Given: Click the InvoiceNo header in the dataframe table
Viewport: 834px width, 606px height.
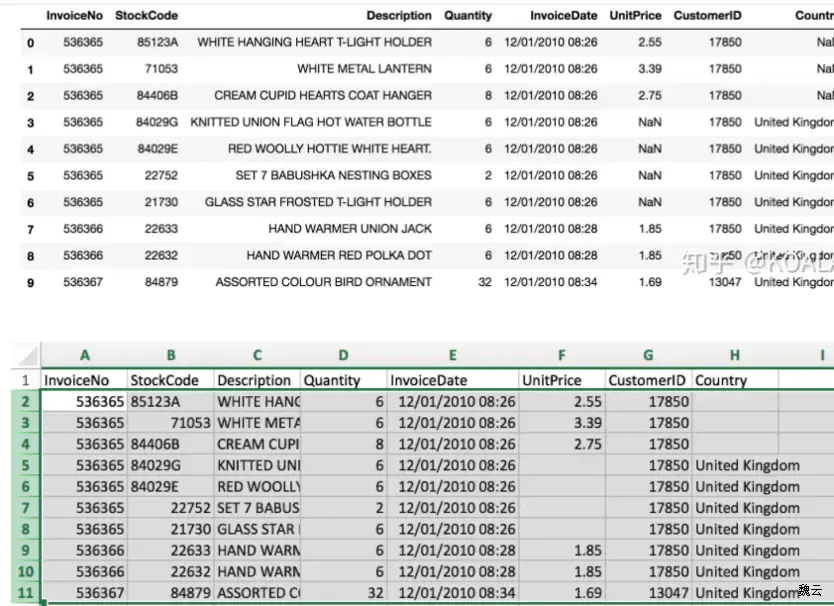Looking at the screenshot, I should coord(74,15).
